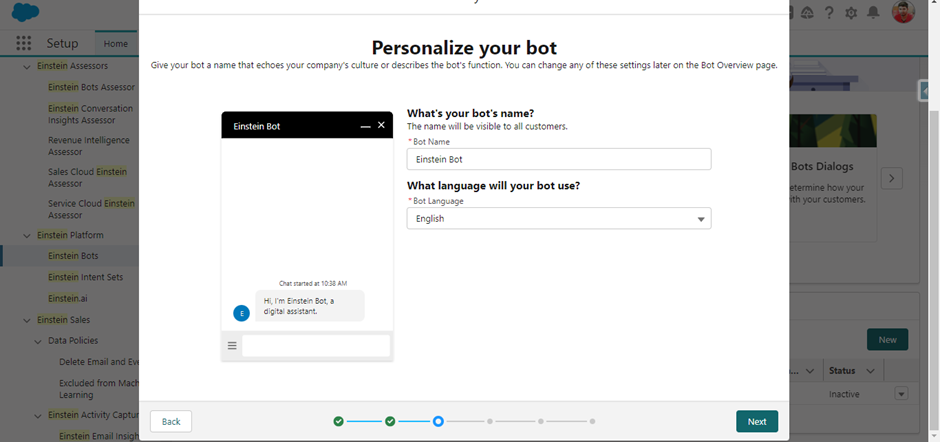
Task: Open Excluded from Machine Learning item
Action: coord(99,389)
